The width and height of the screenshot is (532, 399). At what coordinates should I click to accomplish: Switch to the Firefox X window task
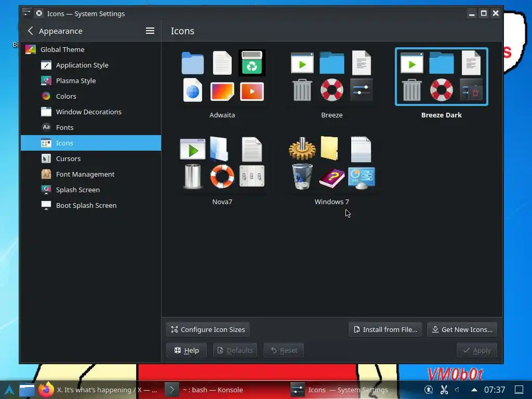click(98, 390)
